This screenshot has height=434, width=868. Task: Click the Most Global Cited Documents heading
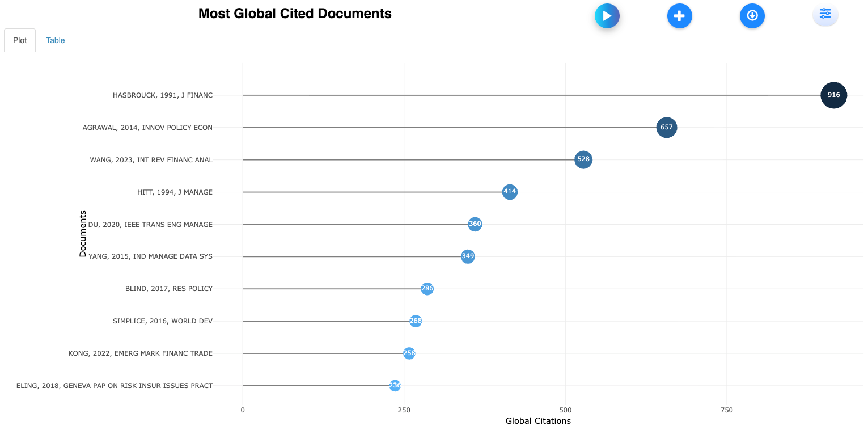click(x=295, y=14)
